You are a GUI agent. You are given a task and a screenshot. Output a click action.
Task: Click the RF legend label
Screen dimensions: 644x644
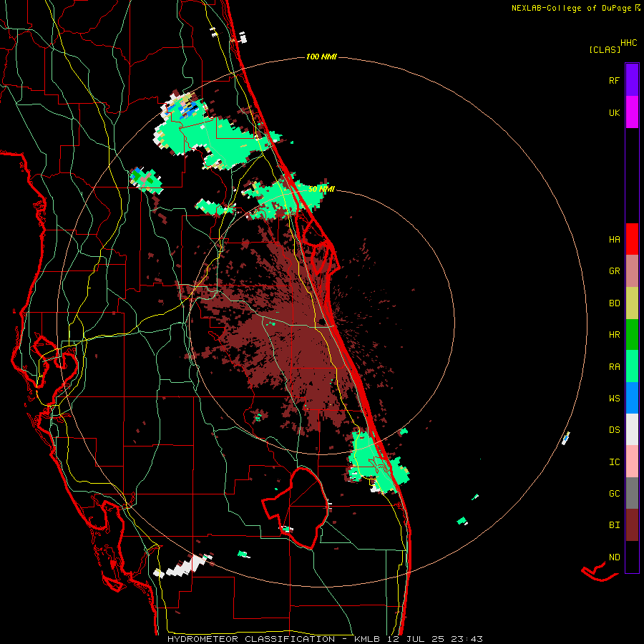click(x=614, y=80)
